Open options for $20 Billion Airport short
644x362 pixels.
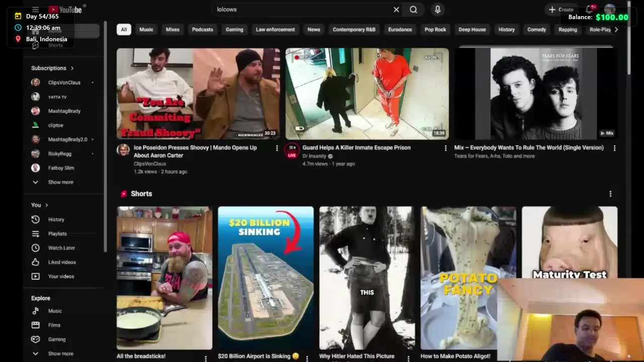click(x=307, y=358)
